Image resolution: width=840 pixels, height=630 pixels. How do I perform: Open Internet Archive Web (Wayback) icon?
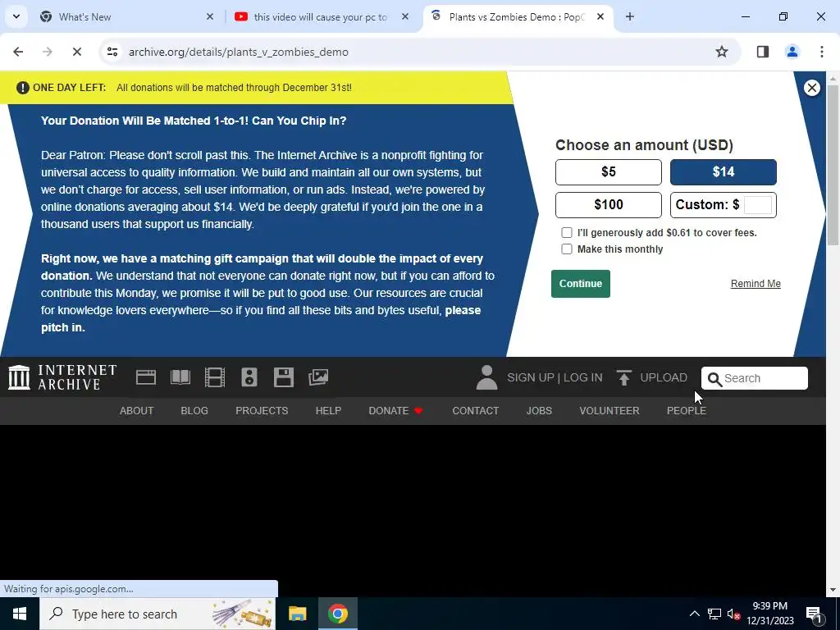(x=146, y=377)
